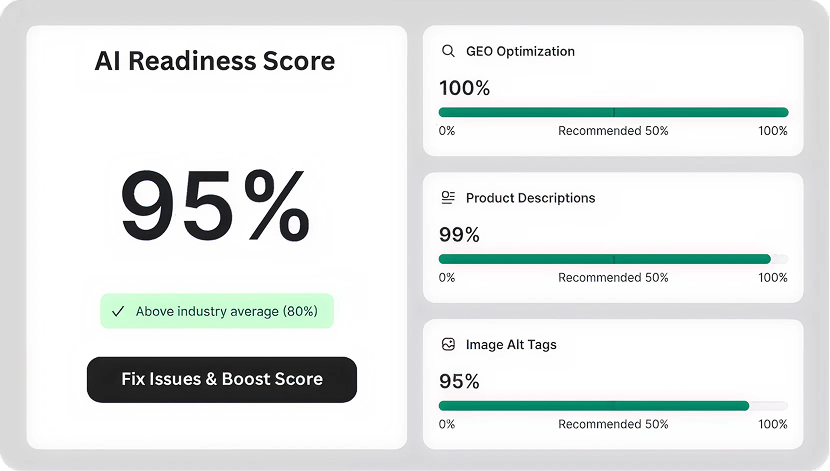Click the Product Descriptions progress bar

point(613,259)
